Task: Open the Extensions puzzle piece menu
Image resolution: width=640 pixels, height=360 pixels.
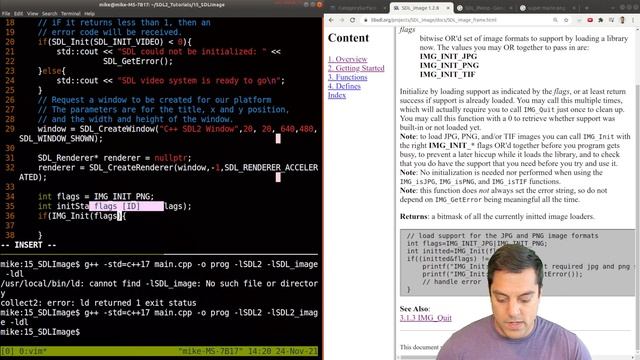Action: pyautogui.click(x=600, y=20)
